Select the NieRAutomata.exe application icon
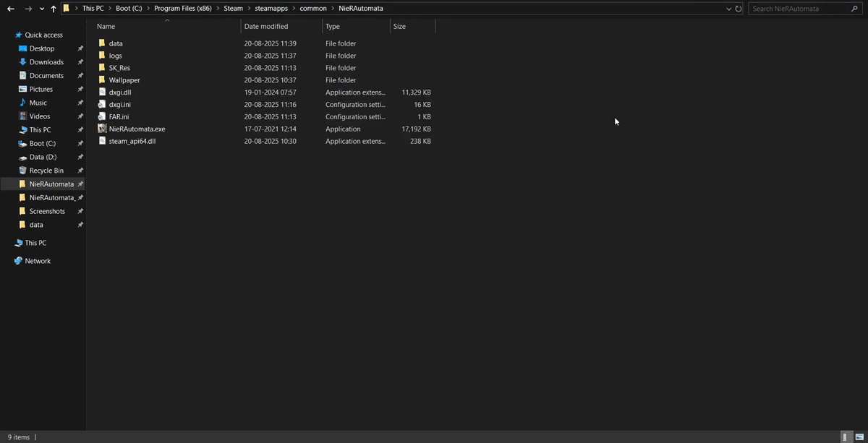This screenshot has height=443, width=868. [x=102, y=129]
